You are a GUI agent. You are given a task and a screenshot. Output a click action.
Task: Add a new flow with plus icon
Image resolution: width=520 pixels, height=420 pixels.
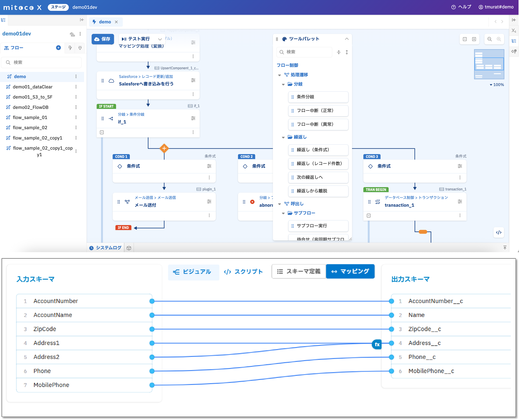click(x=58, y=48)
